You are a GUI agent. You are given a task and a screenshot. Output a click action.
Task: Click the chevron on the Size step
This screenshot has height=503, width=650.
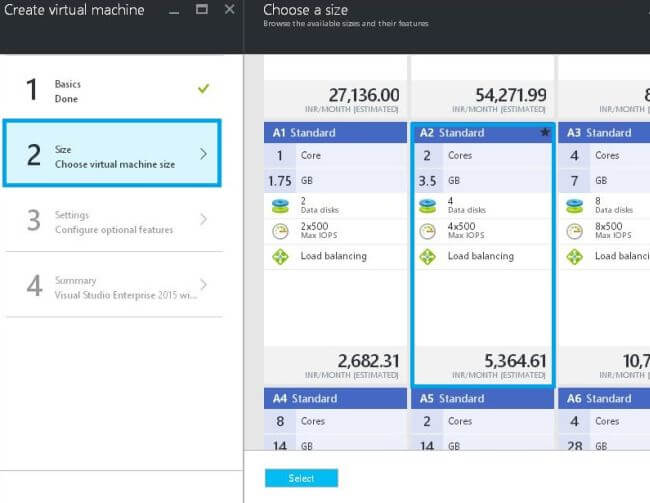tap(204, 154)
